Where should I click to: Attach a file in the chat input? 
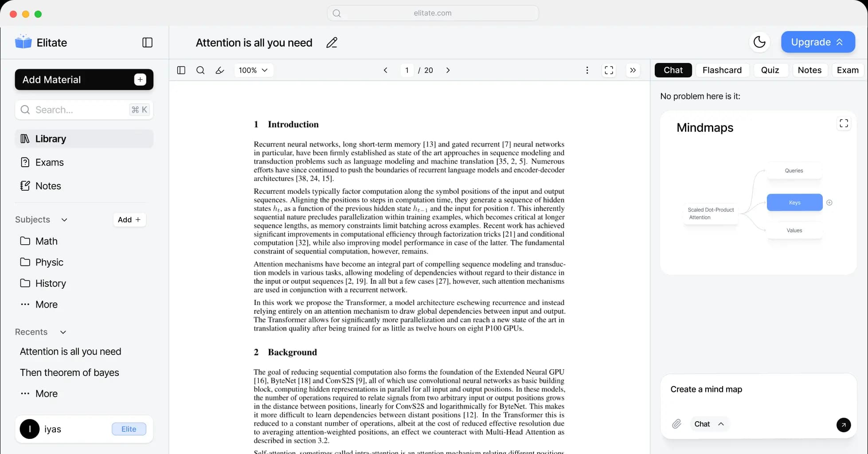pos(676,424)
